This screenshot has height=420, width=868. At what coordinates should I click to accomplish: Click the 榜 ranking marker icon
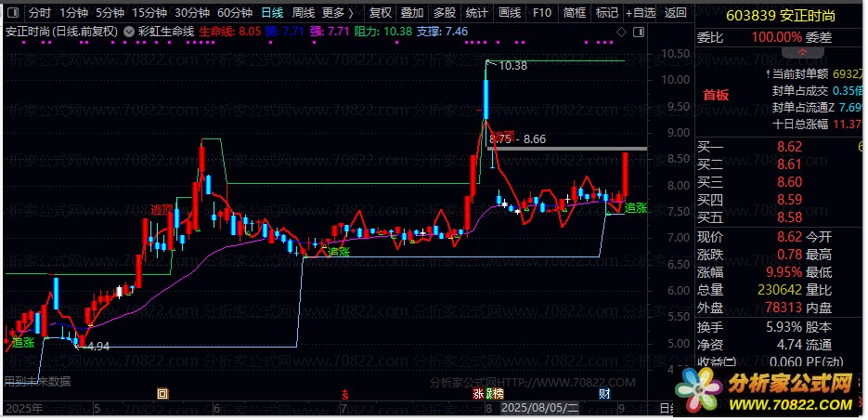tap(499, 395)
